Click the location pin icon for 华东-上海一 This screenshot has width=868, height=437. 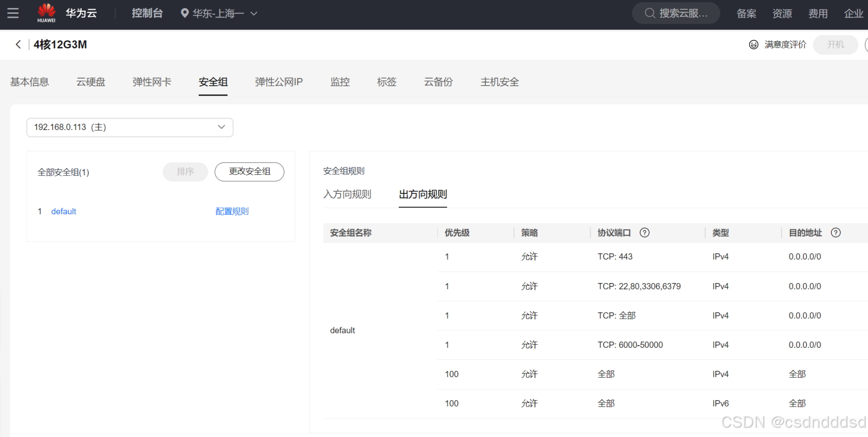pyautogui.click(x=184, y=13)
